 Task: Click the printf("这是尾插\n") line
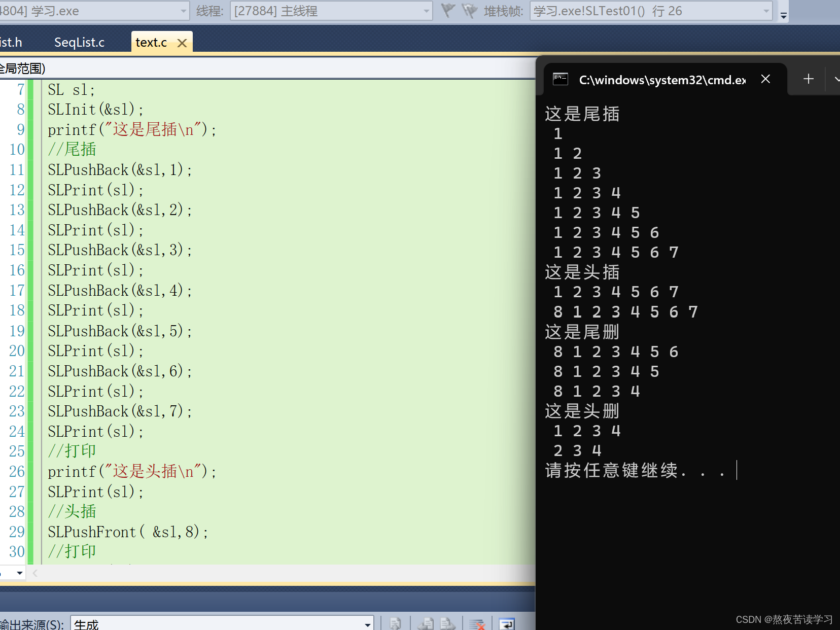(x=132, y=130)
